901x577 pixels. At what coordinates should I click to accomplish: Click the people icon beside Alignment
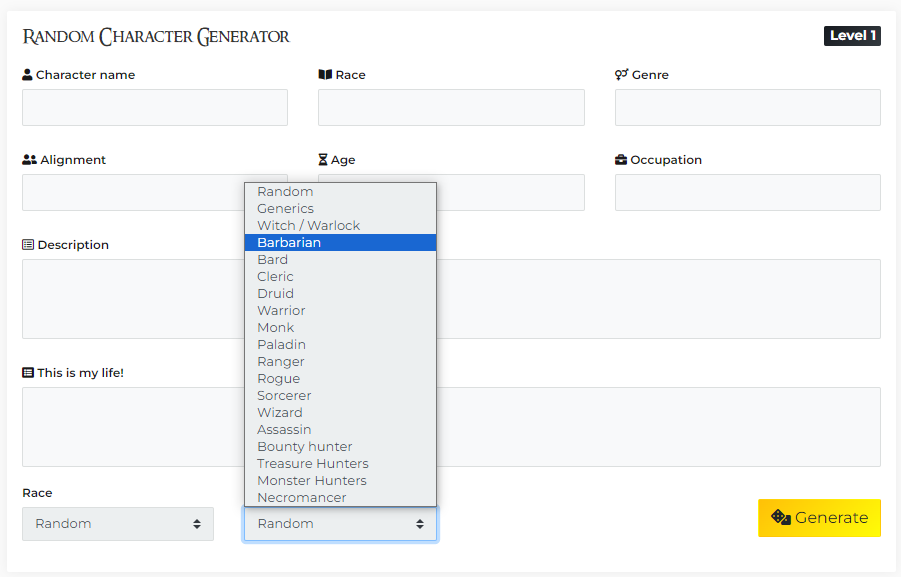click(x=29, y=160)
